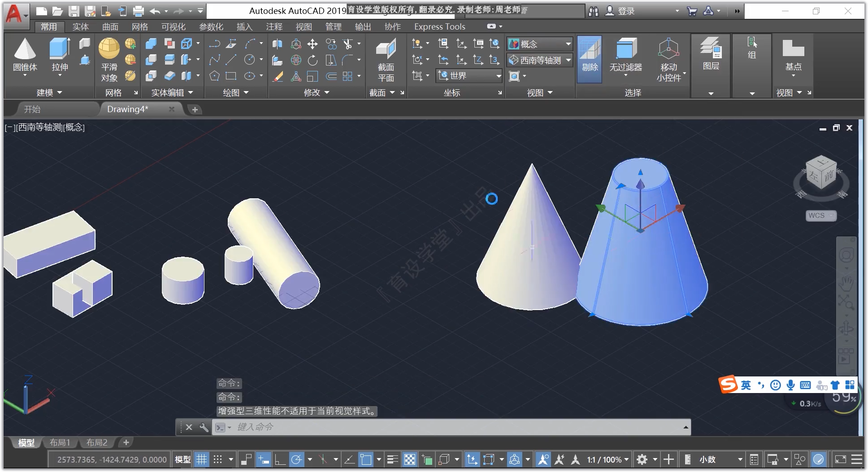Activate the Extrude (拉伸) tool
Screen dimensions: 868x472
(x=60, y=55)
